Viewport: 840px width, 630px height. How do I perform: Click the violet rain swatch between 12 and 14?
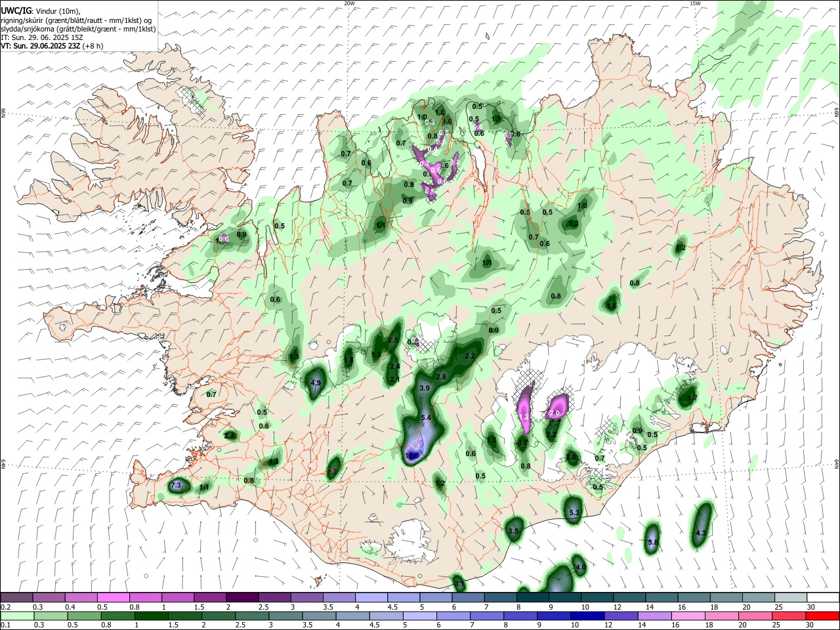pyautogui.click(x=621, y=616)
